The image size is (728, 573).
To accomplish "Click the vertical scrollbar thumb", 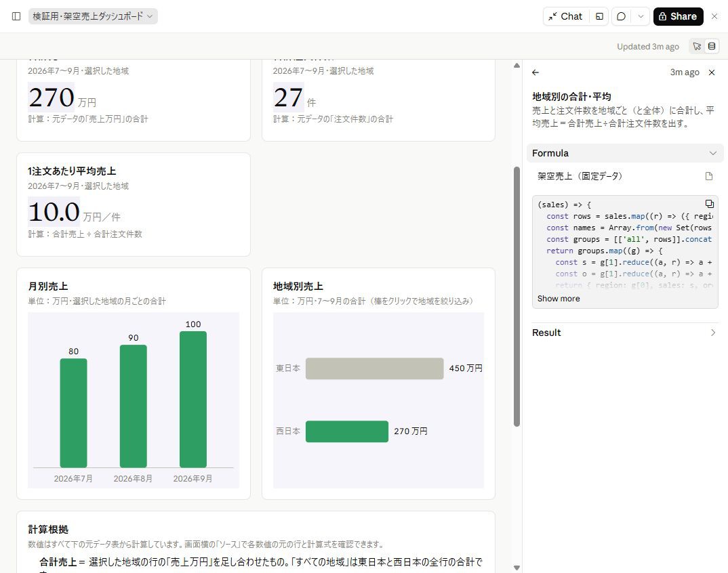I will [517, 297].
